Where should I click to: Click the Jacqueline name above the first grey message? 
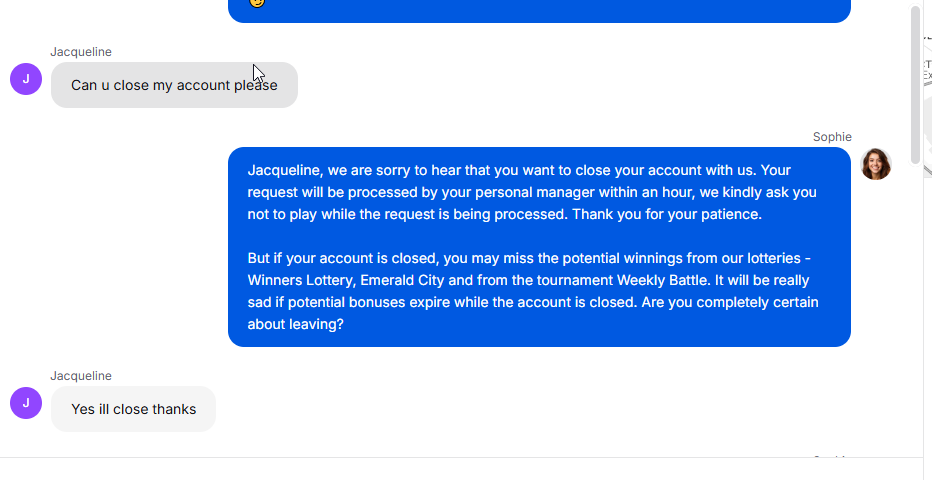click(81, 52)
